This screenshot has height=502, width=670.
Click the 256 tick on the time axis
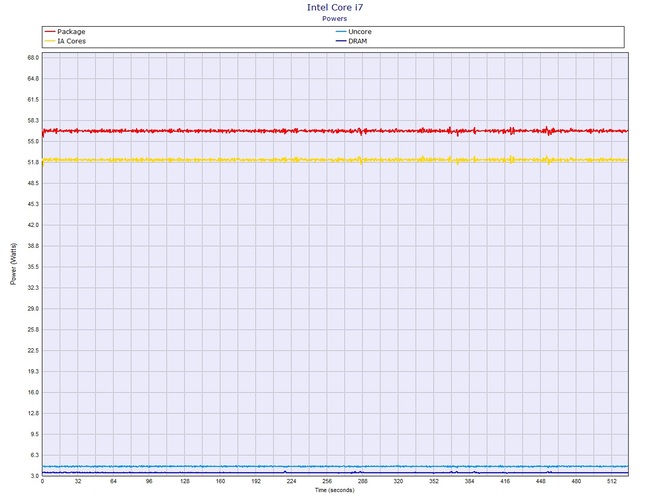click(327, 481)
